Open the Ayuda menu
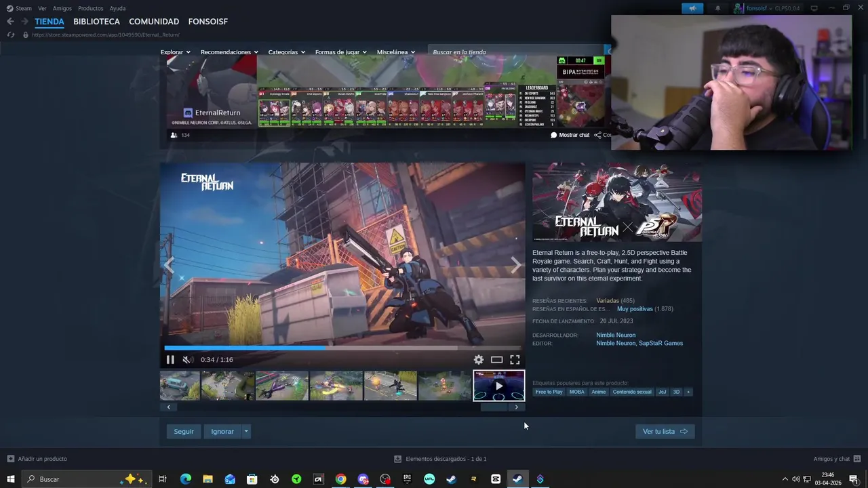This screenshot has width=868, height=488. point(117,8)
